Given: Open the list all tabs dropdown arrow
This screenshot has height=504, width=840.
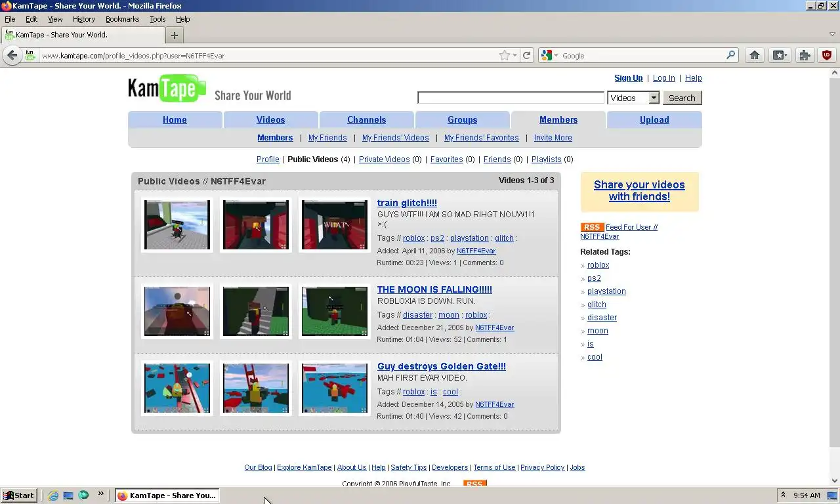Looking at the screenshot, I should (x=832, y=34).
